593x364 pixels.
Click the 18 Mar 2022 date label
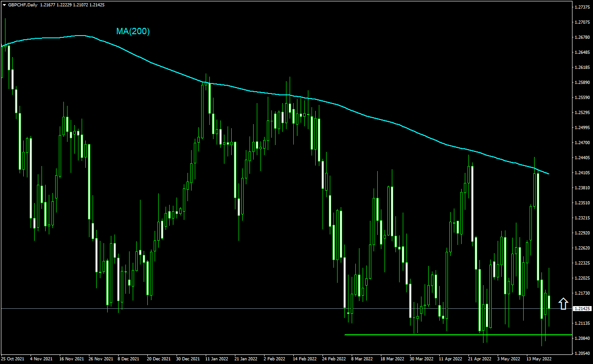392,359
